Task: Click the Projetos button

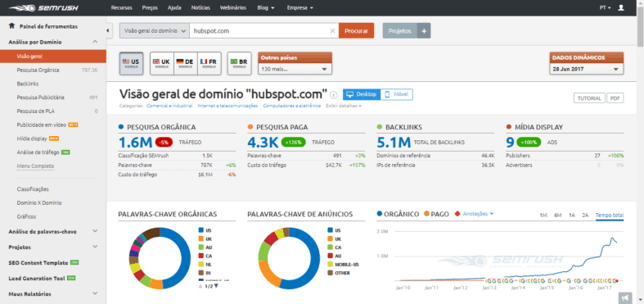Action: tap(400, 31)
